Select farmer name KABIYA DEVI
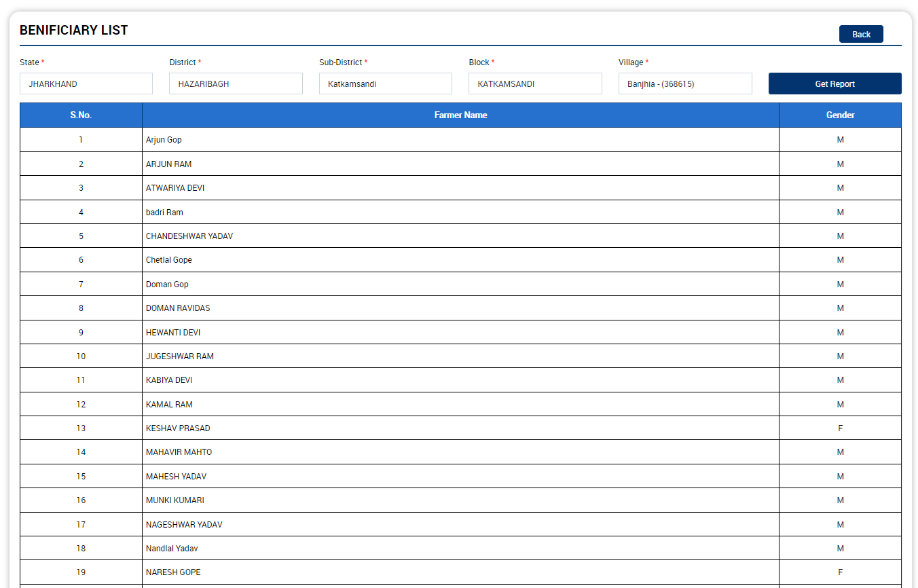The width and height of the screenshot is (918, 588). [x=169, y=380]
